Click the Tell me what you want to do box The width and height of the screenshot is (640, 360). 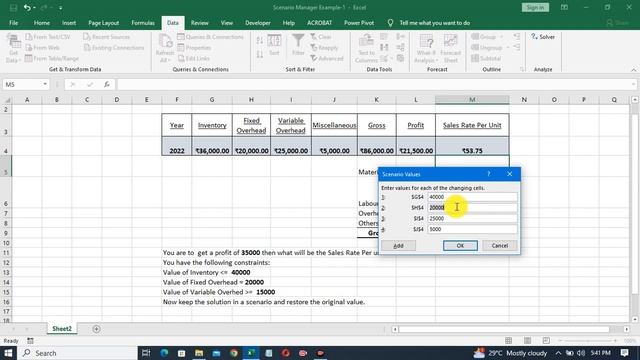pyautogui.click(x=434, y=23)
